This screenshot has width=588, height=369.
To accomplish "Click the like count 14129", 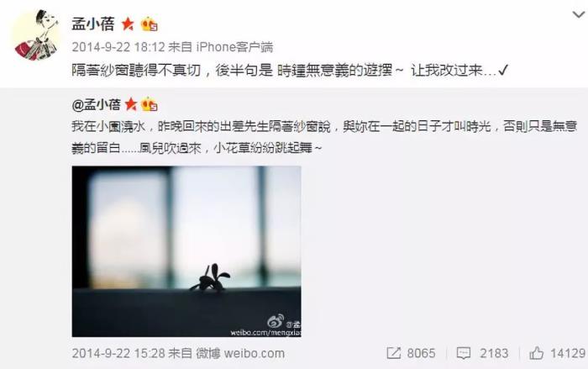I will (568, 353).
